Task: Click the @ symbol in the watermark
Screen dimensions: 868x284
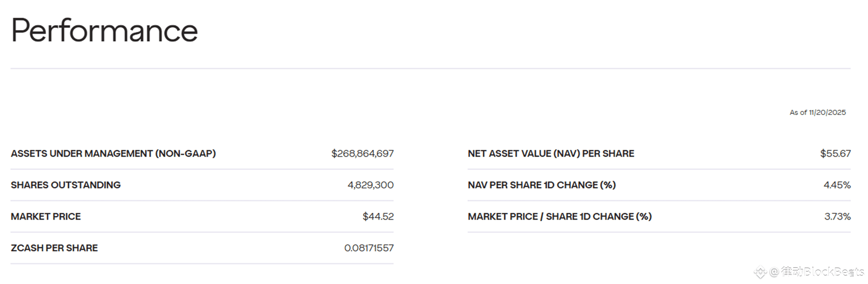Action: click(774, 272)
